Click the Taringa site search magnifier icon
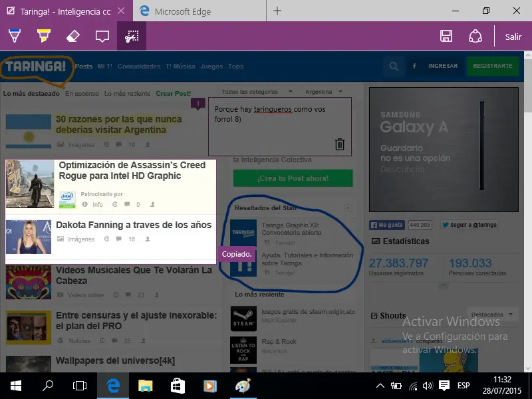The width and height of the screenshot is (532, 399). point(394,66)
